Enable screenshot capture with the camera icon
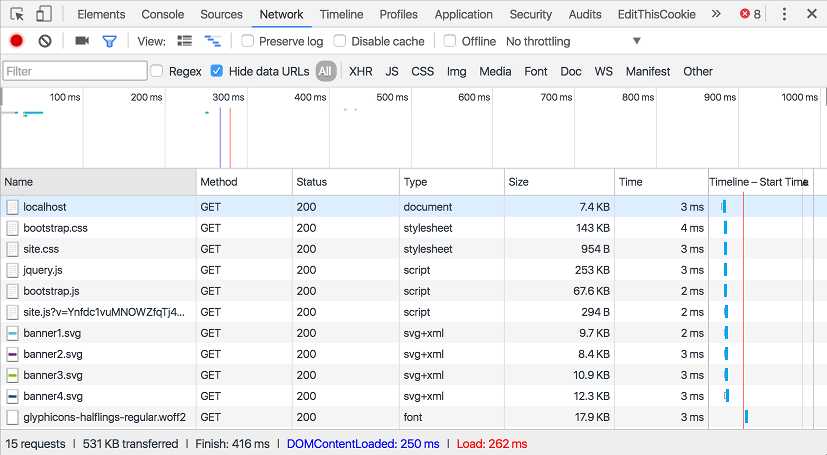The width and height of the screenshot is (827, 455). coord(82,41)
